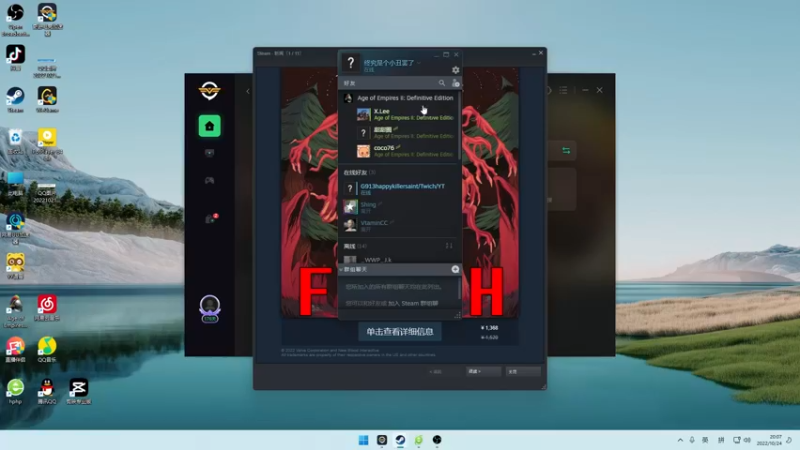Viewport: 800px width, 450px height.
Task: Click the green home button in launcher sidebar
Action: (210, 126)
